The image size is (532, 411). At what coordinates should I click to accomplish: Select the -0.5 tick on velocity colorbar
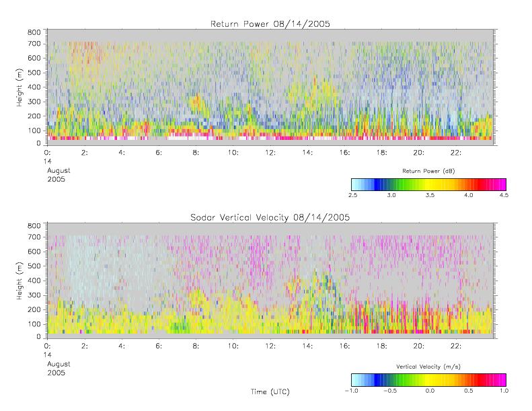(x=390, y=391)
